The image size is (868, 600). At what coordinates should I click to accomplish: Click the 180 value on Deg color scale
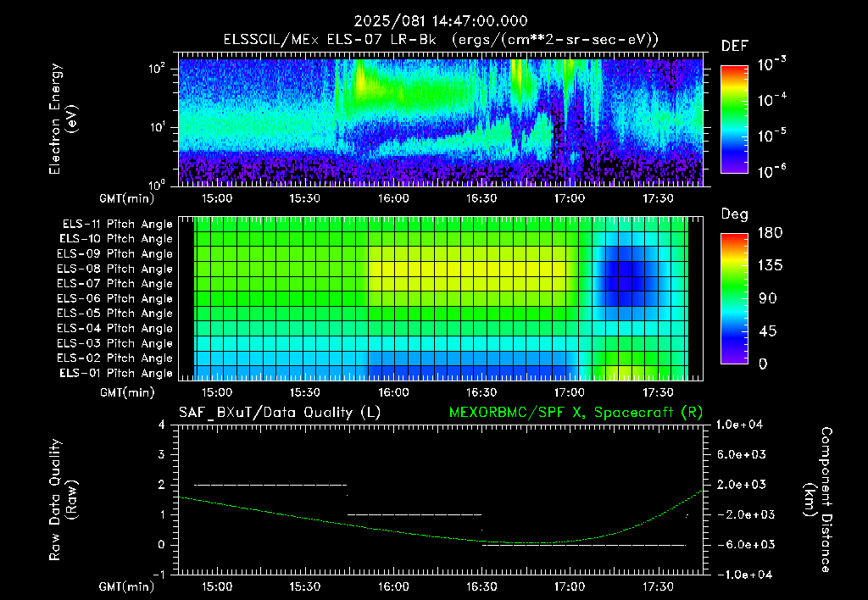pos(770,233)
